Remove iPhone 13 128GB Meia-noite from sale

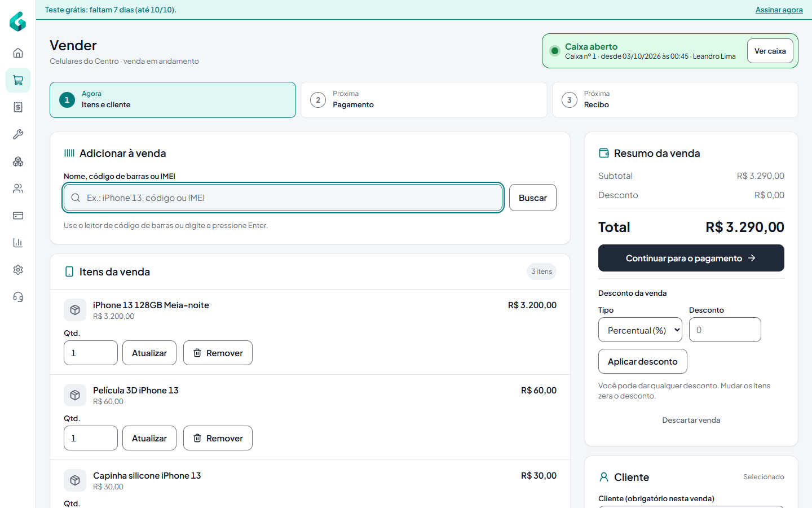click(218, 353)
